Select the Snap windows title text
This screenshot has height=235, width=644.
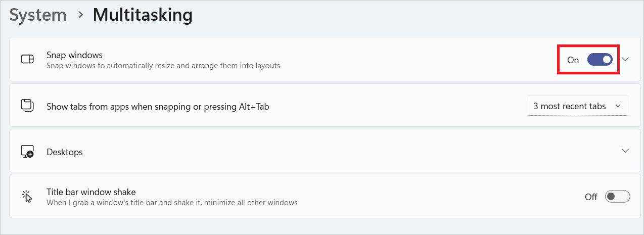click(74, 55)
